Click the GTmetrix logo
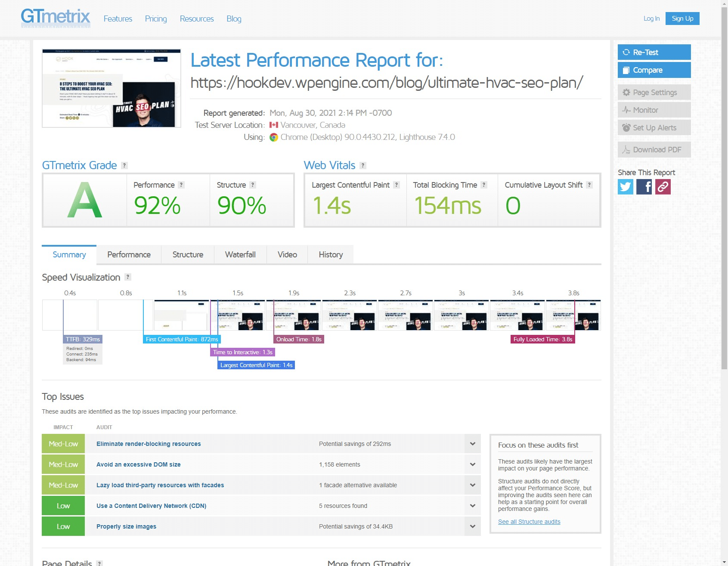 coord(56,18)
